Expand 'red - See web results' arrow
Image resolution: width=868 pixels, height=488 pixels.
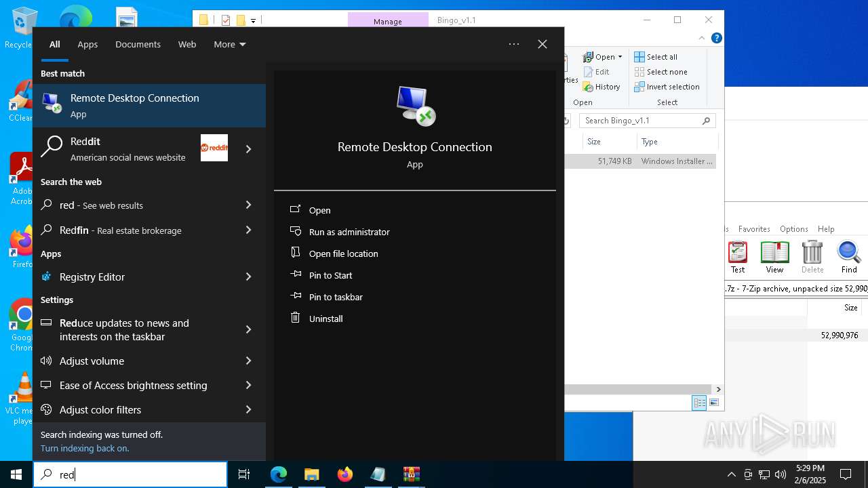coord(248,205)
